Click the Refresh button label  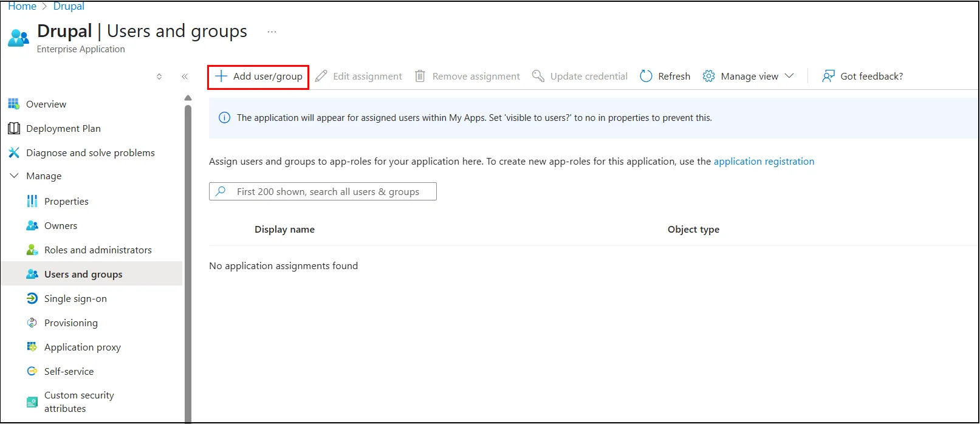(x=674, y=76)
